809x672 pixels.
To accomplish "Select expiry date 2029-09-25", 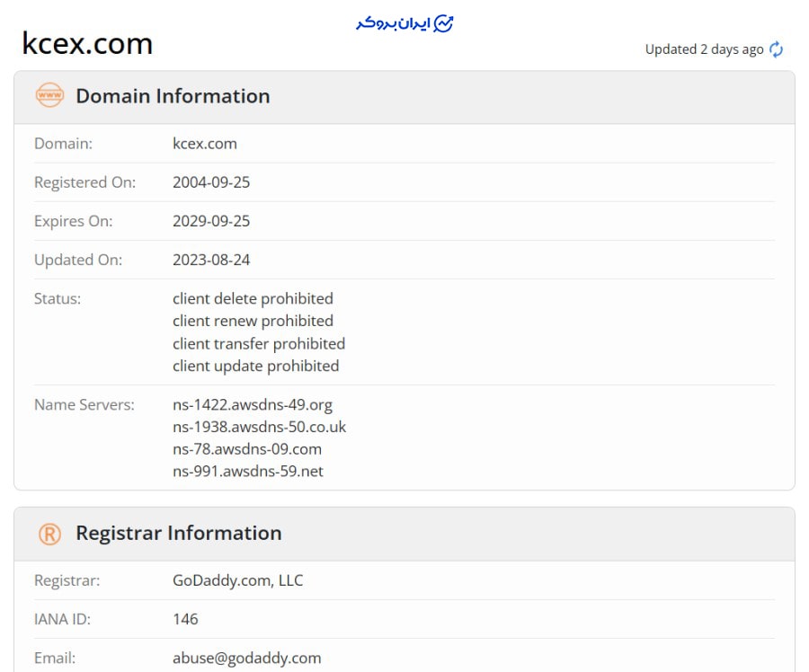I will tap(211, 221).
